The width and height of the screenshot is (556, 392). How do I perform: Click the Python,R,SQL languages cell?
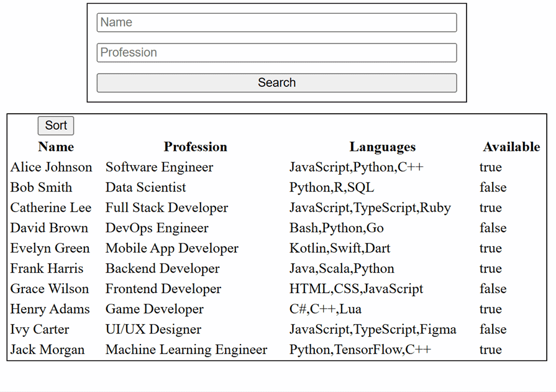332,188
